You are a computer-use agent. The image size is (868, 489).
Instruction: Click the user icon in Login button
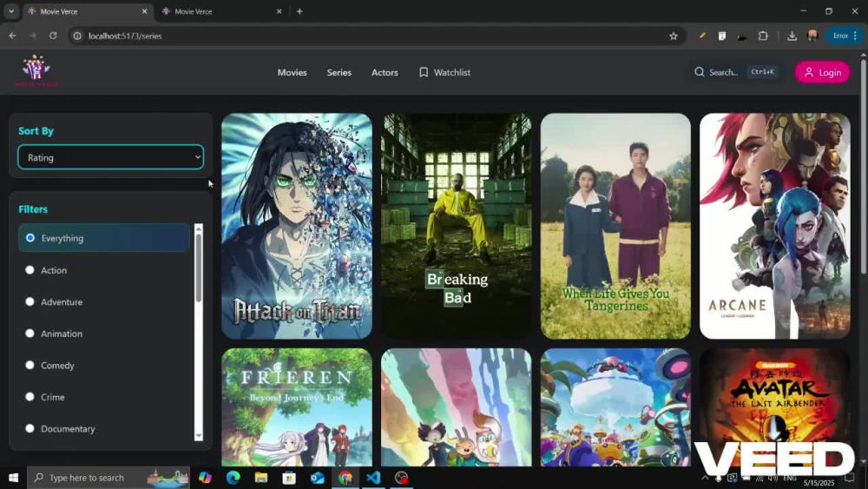(x=809, y=73)
